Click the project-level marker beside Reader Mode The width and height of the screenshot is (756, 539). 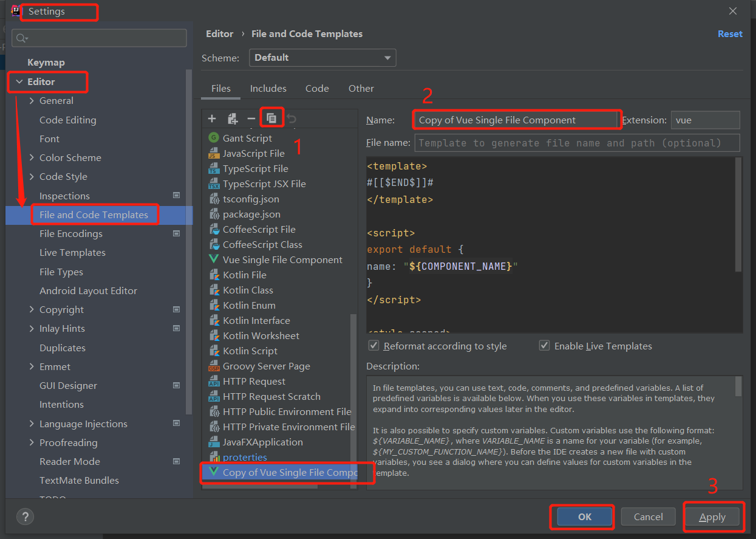pos(177,461)
